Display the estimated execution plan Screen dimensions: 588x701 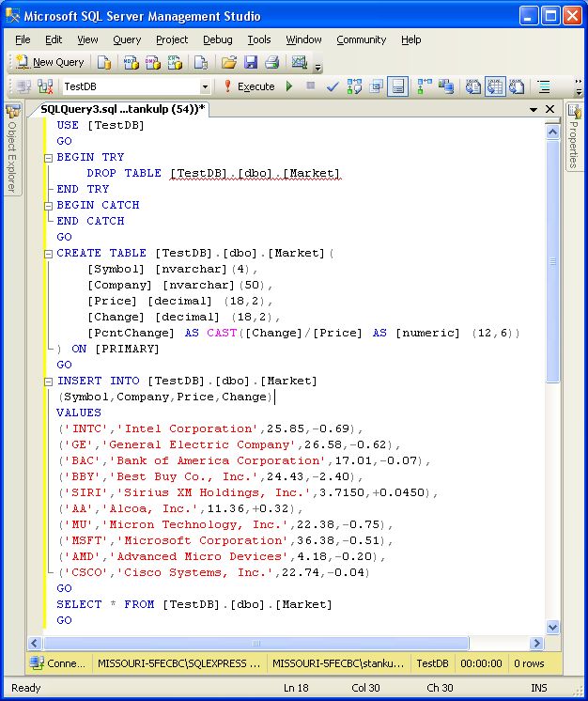(354, 86)
